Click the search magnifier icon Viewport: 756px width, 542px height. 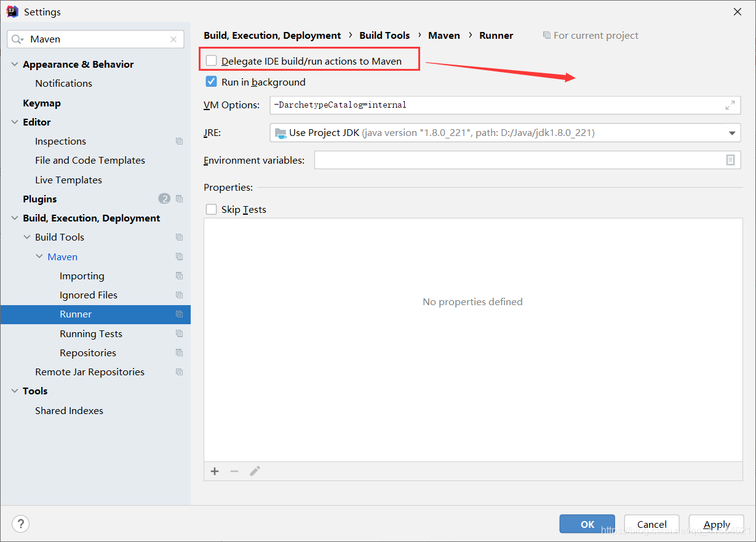click(18, 39)
